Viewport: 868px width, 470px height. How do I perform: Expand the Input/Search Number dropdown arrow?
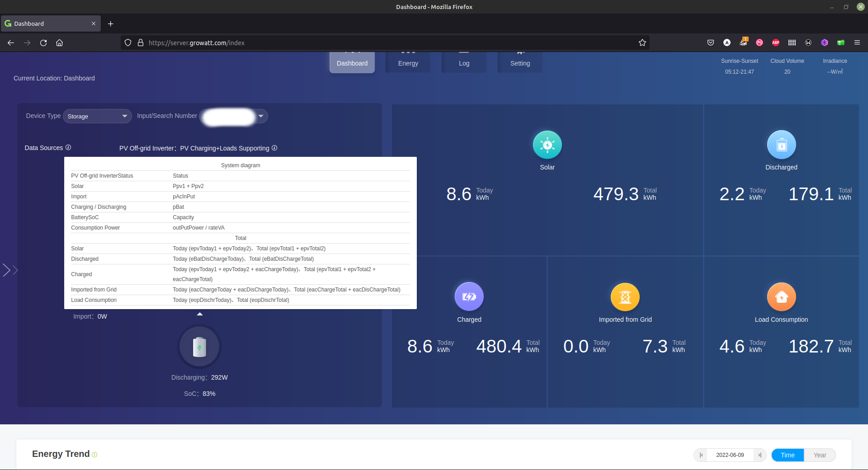(261, 117)
